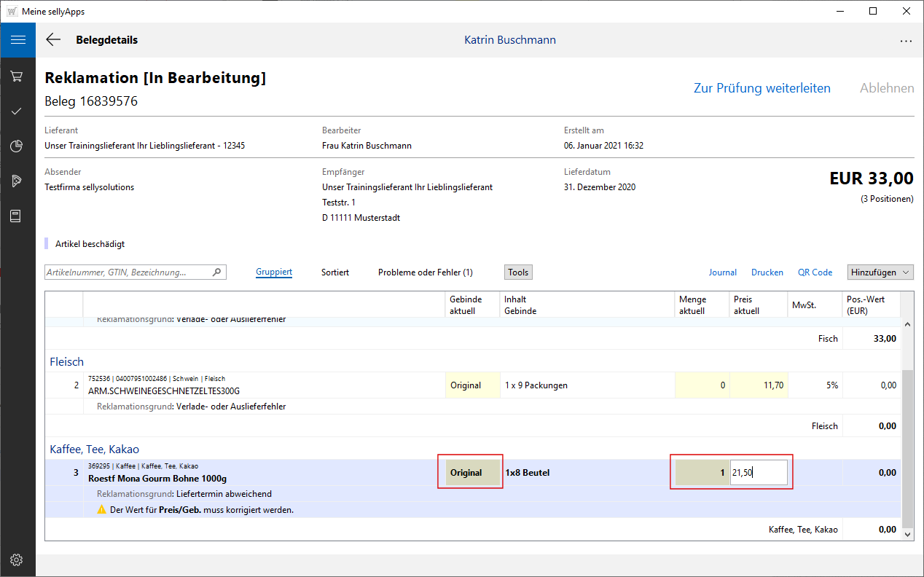This screenshot has height=577, width=924.
Task: Open the pie chart statistics icon
Action: (x=17, y=146)
